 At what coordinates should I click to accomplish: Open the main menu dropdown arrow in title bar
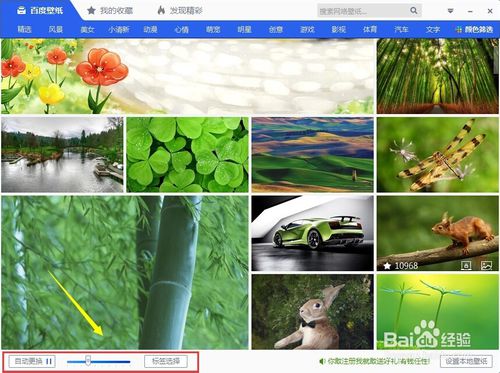point(450,11)
